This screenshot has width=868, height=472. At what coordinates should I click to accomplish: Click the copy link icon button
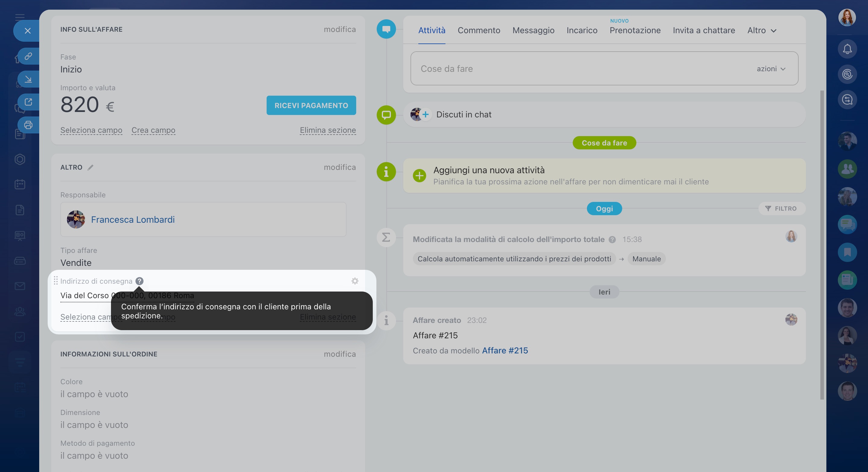click(x=28, y=56)
